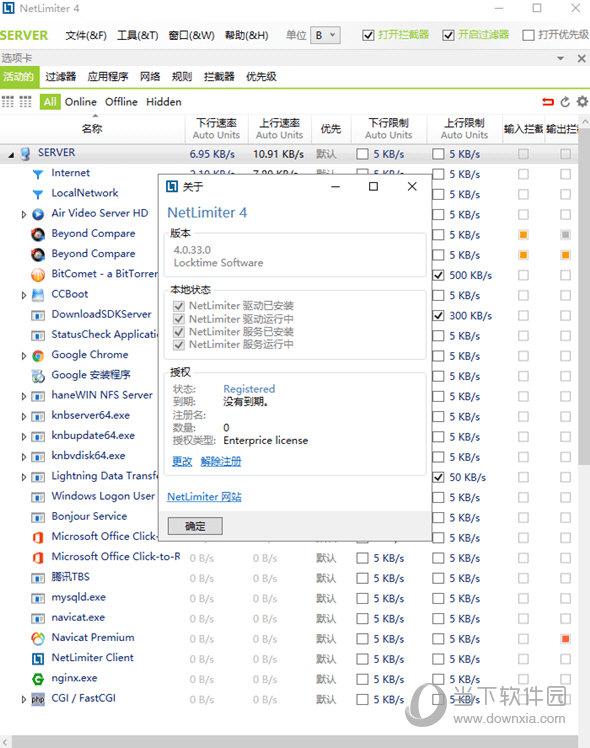
Task: Enable the 打开优先级 checkbox
Action: point(528,35)
